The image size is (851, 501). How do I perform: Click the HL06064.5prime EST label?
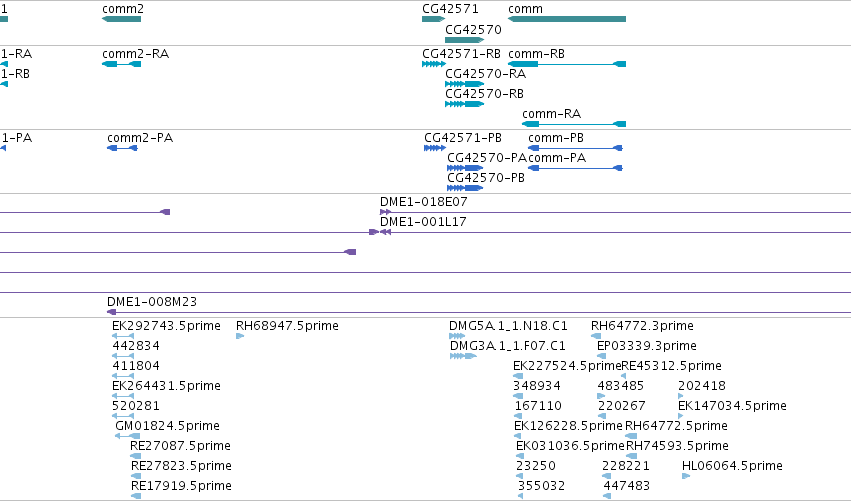coord(732,466)
